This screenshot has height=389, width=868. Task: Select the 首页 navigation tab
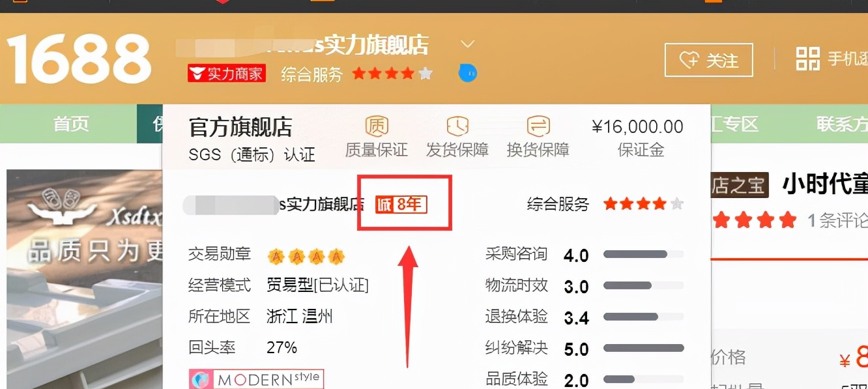click(71, 124)
